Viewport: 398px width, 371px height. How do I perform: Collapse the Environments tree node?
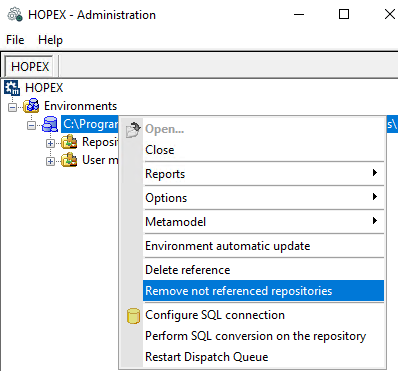(x=12, y=107)
